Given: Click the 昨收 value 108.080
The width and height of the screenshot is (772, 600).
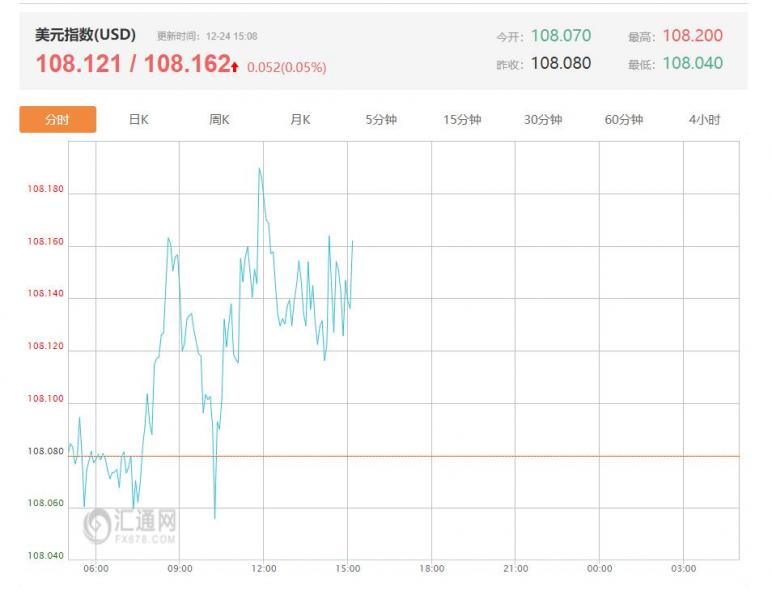Looking at the screenshot, I should (x=560, y=63).
